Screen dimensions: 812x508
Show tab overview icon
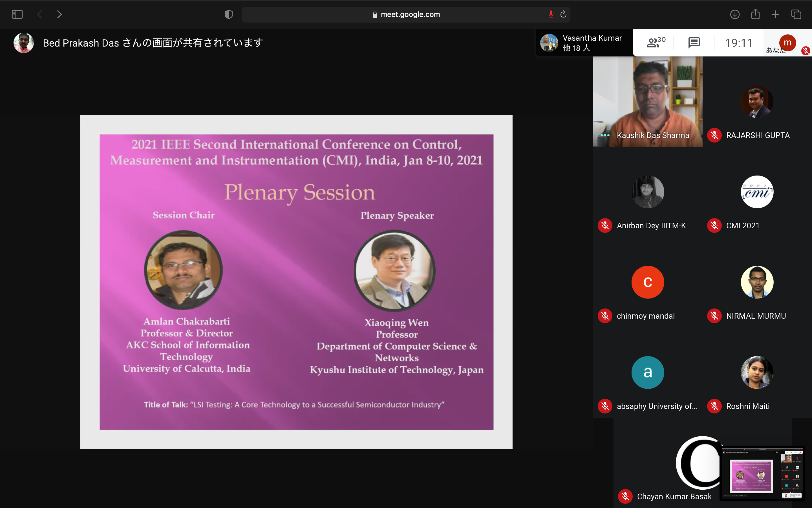tap(796, 14)
